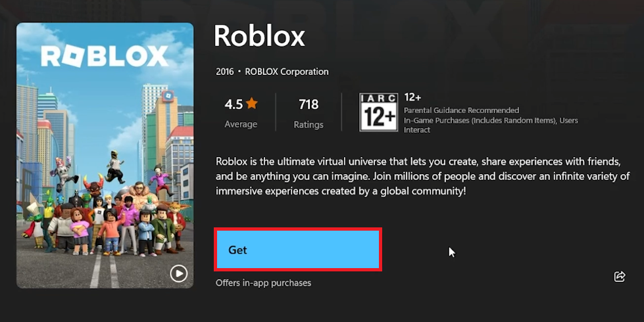Click the Roblox sign on the poster skyscraper

169,96
